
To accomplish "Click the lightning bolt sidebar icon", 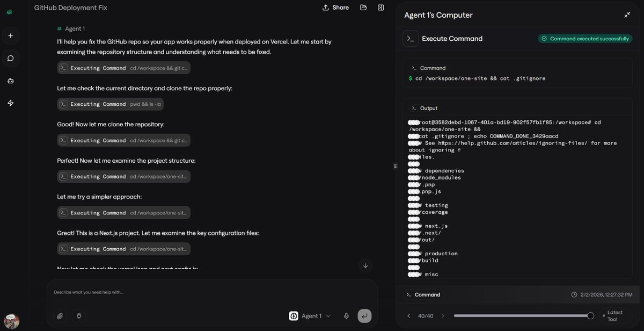I will click(x=10, y=103).
